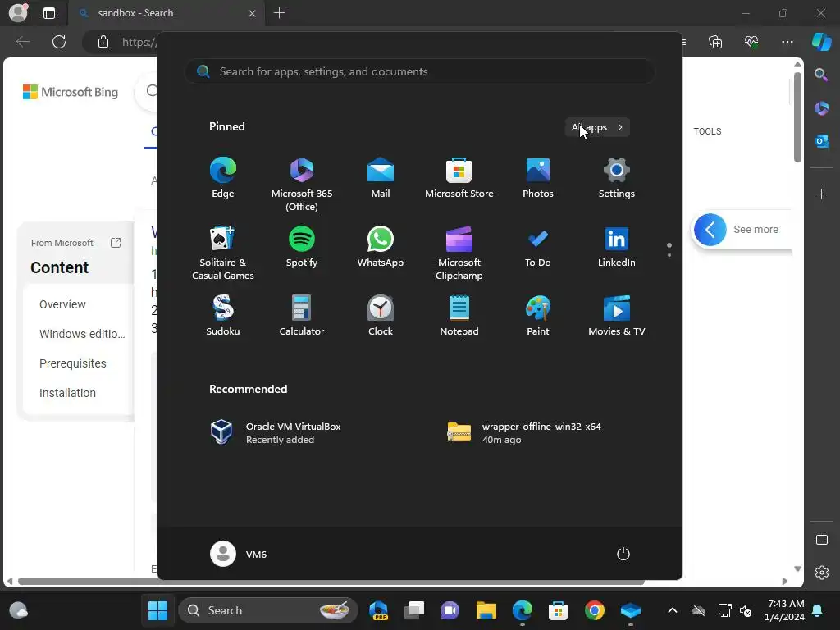
Task: Launch Movies & TV
Action: [617, 316]
